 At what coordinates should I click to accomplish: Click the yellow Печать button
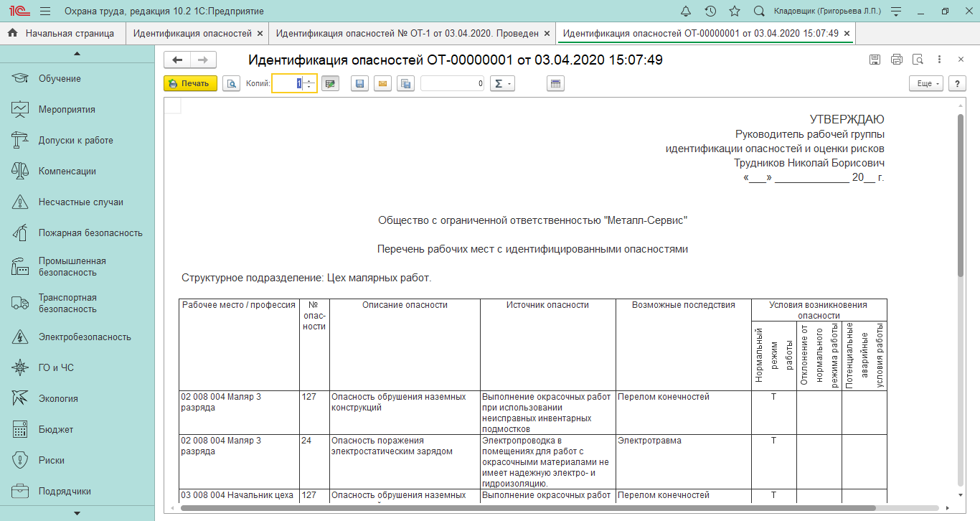coord(190,84)
